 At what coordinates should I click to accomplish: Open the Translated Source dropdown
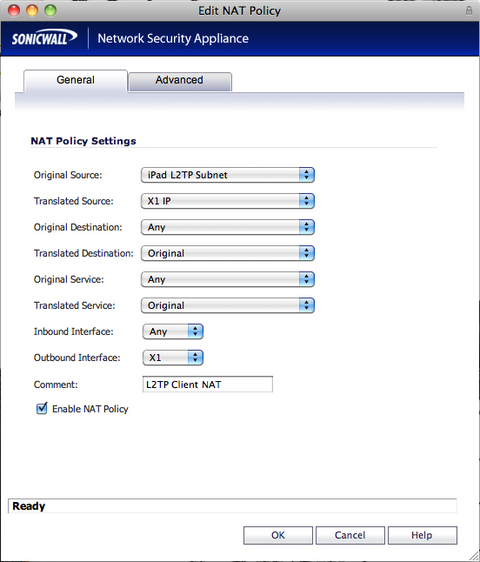click(228, 201)
